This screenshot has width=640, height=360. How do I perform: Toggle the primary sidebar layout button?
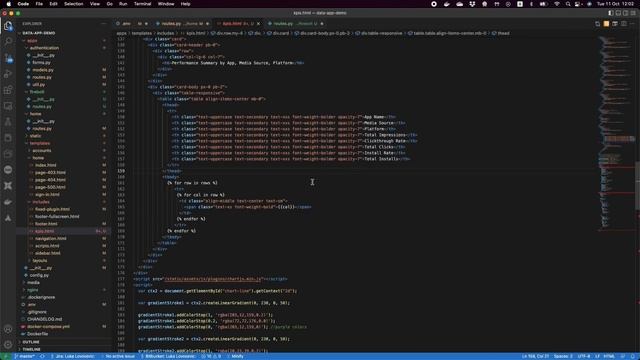(611, 13)
